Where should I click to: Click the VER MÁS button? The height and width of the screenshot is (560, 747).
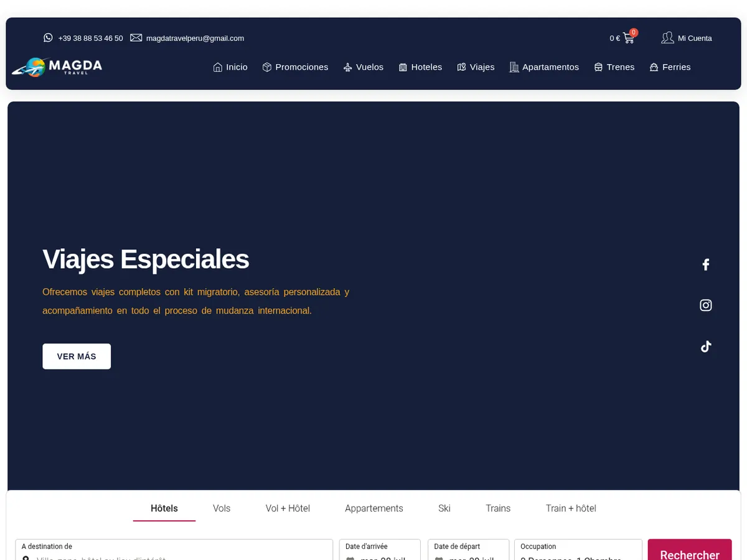[77, 357]
